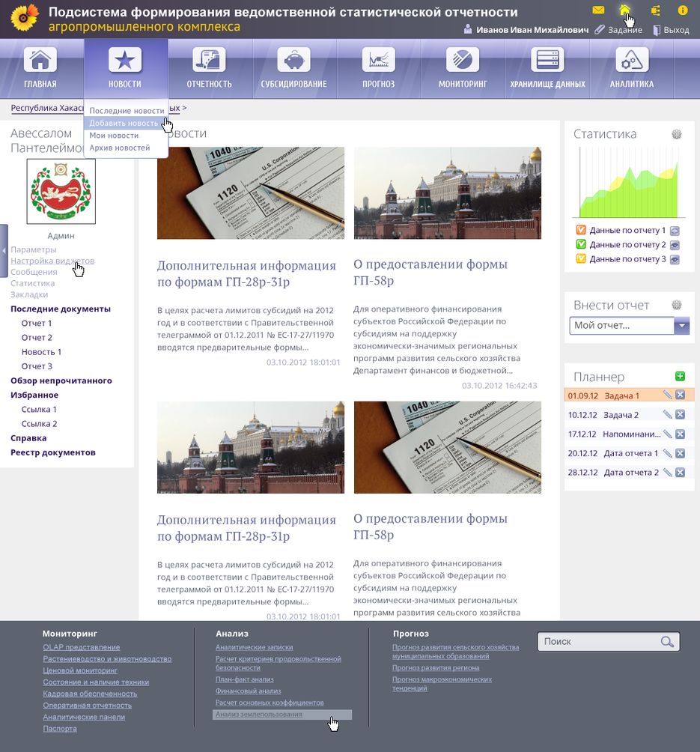This screenshot has width=700, height=752.
Task: Open the Главная section
Action: [x=40, y=69]
